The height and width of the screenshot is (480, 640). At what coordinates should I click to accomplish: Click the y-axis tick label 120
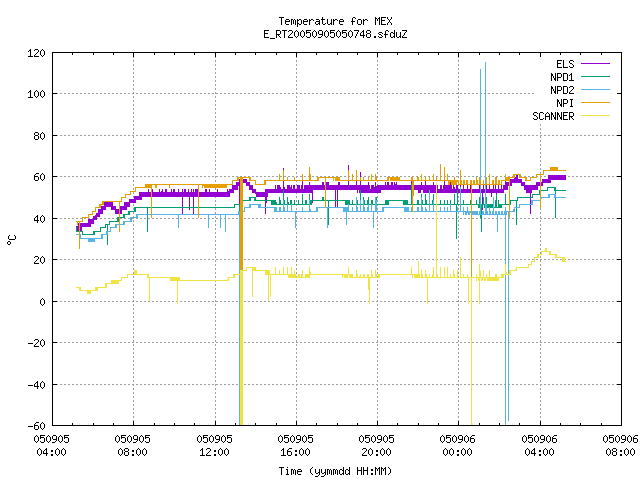click(x=36, y=53)
